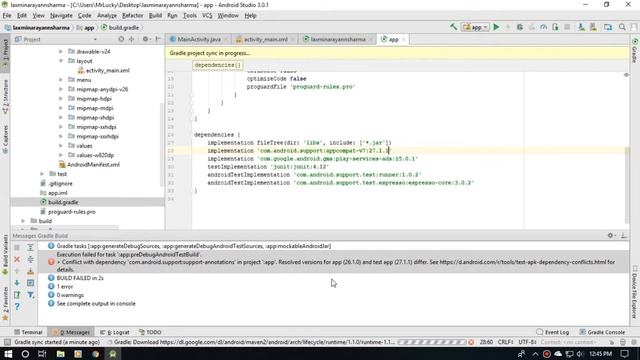Expand the menu folder
The width and height of the screenshot is (640, 360).
click(x=61, y=80)
